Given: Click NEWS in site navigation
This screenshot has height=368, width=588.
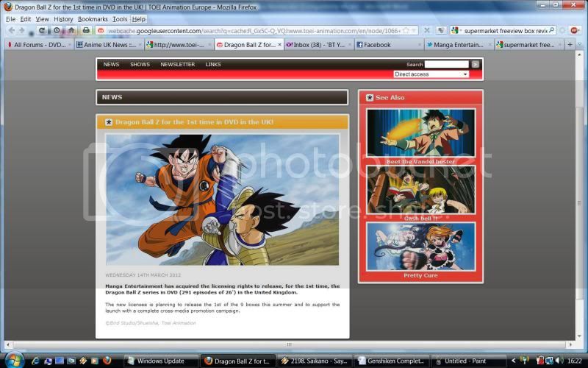Looking at the screenshot, I should pos(111,65).
